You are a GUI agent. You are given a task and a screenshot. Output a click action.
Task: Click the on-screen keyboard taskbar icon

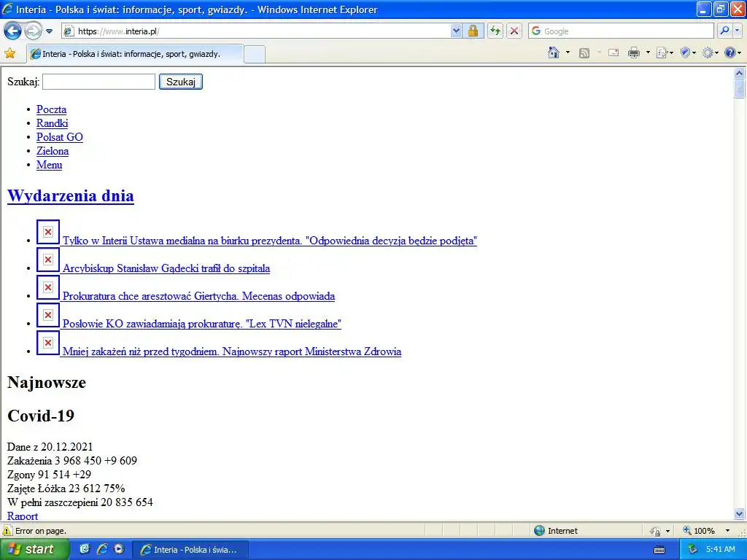(x=659, y=550)
